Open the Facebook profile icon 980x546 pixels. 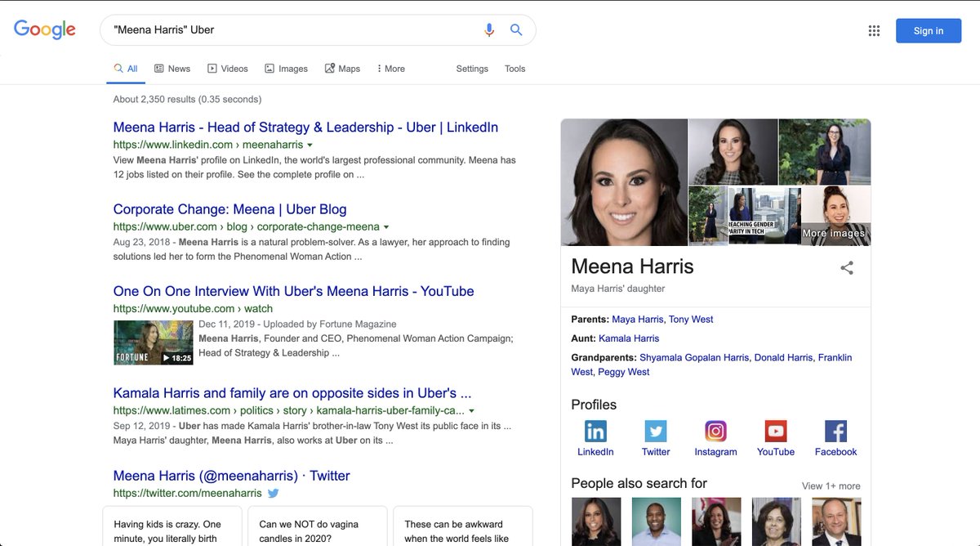click(835, 431)
